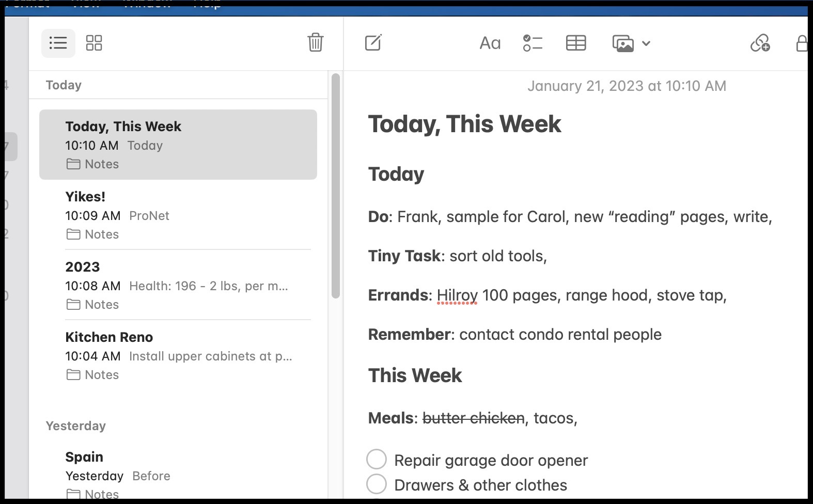Screen dimensions: 813x504
Task: Check off Repair garage door opener
Action: (377, 459)
